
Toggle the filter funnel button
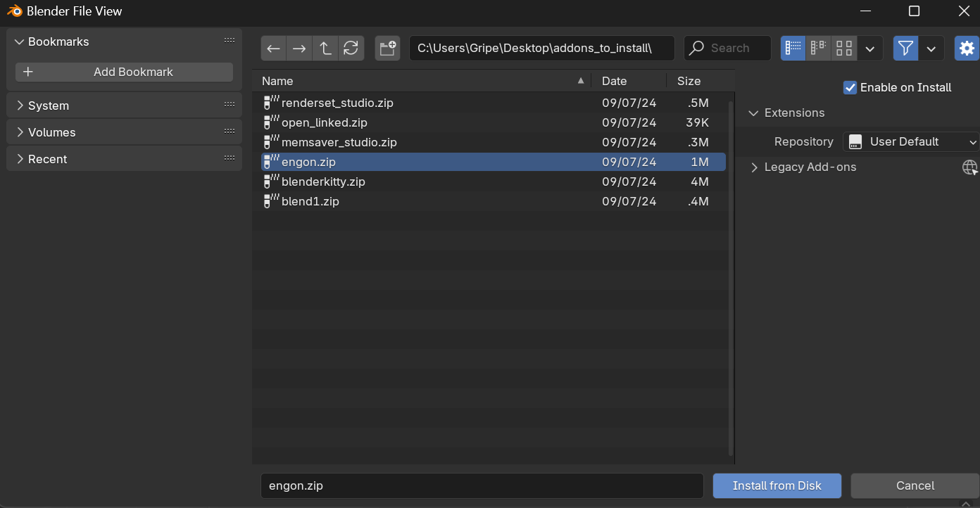tap(905, 48)
